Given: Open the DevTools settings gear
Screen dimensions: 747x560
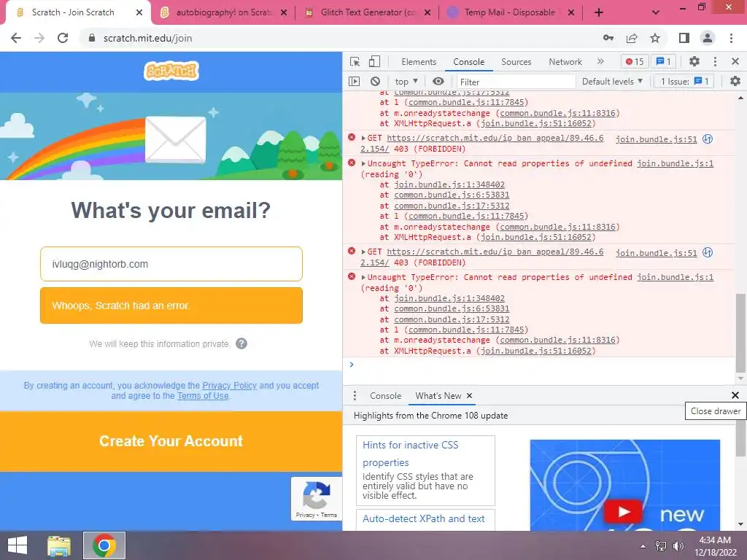Looking at the screenshot, I should 694,61.
